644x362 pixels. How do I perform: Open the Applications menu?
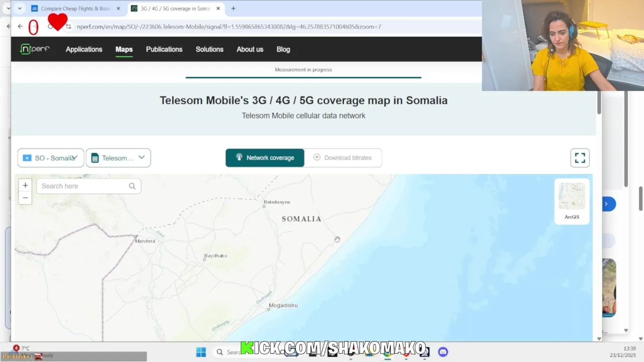(x=84, y=49)
